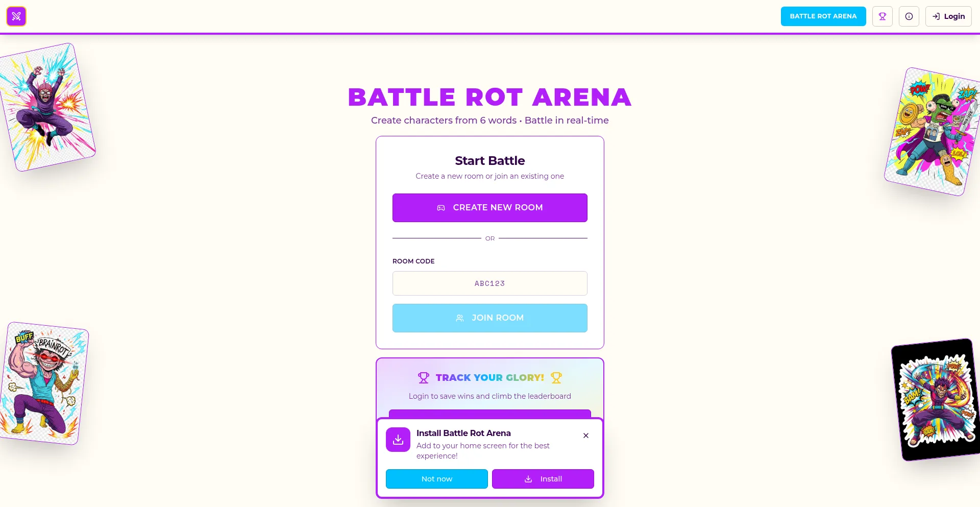Choose Not now on install prompt
Image resolution: width=980 pixels, height=507 pixels.
[x=436, y=479]
